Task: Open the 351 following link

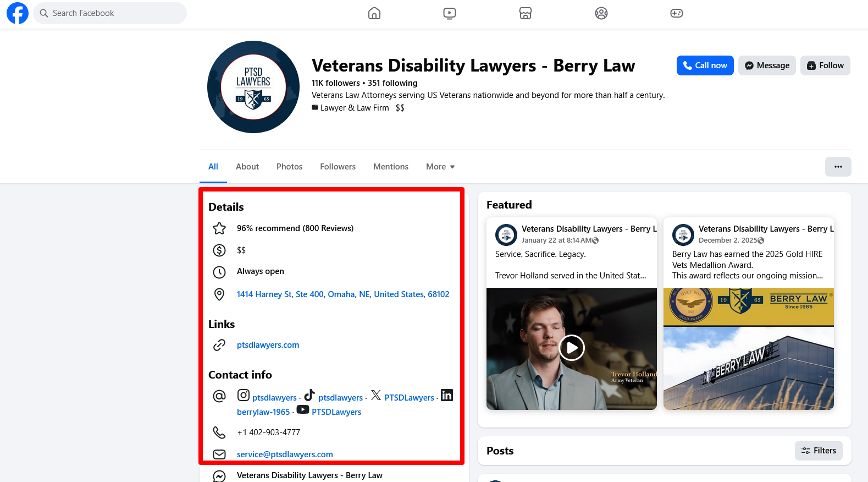Action: pyautogui.click(x=392, y=83)
